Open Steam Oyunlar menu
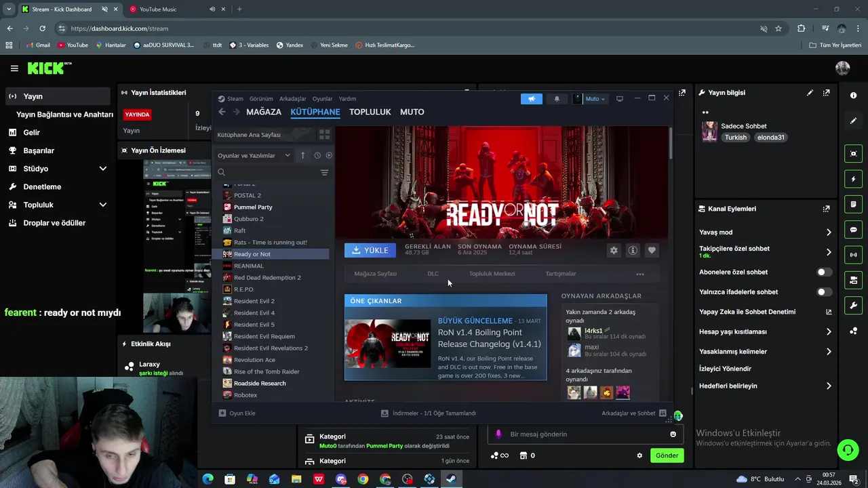The height and width of the screenshot is (488, 868). 323,99
